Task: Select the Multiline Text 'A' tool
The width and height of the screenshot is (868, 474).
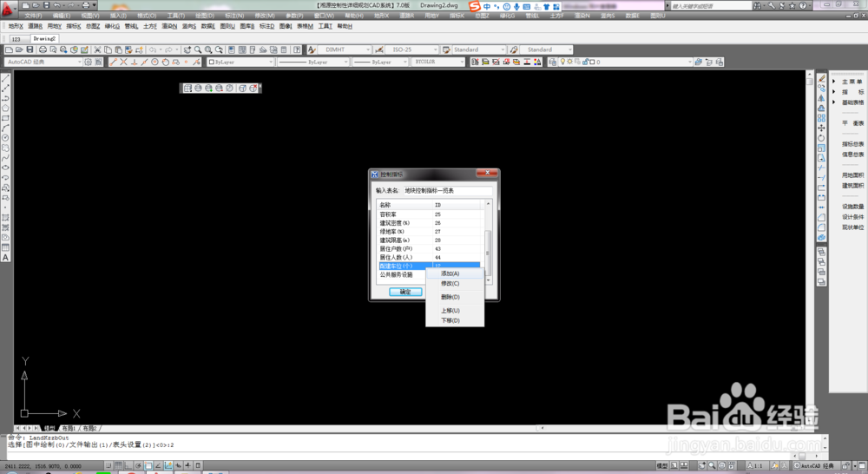Action: (x=5, y=258)
